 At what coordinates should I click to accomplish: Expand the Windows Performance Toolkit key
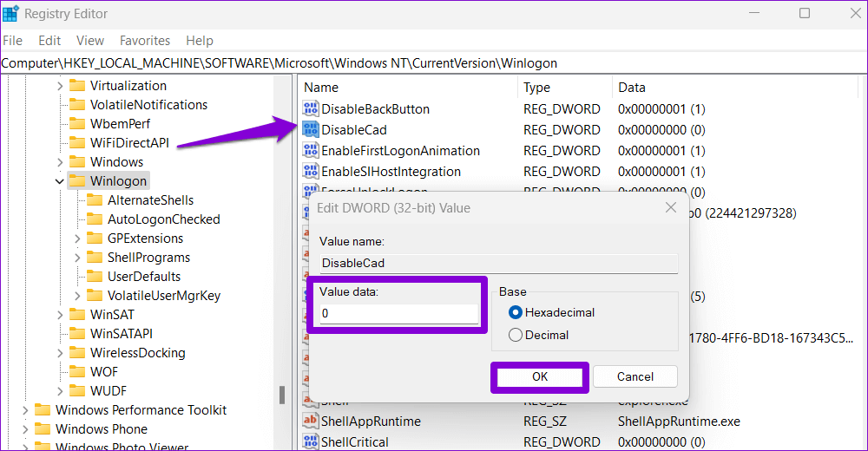click(25, 410)
